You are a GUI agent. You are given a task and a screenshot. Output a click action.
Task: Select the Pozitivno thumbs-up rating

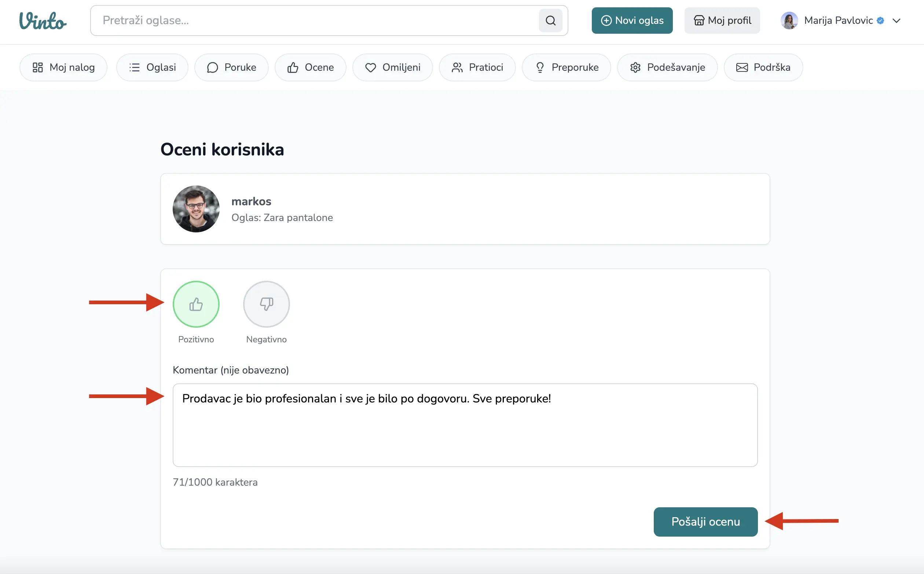[x=196, y=304]
